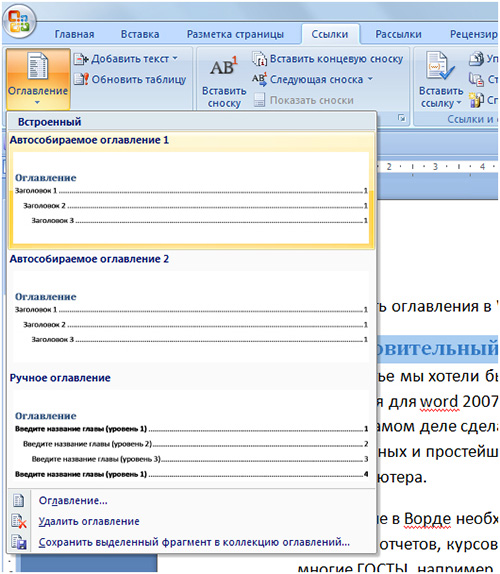Click the underlined word 'Ворде' in the document
This screenshot has height=574, width=500.
[x=428, y=519]
